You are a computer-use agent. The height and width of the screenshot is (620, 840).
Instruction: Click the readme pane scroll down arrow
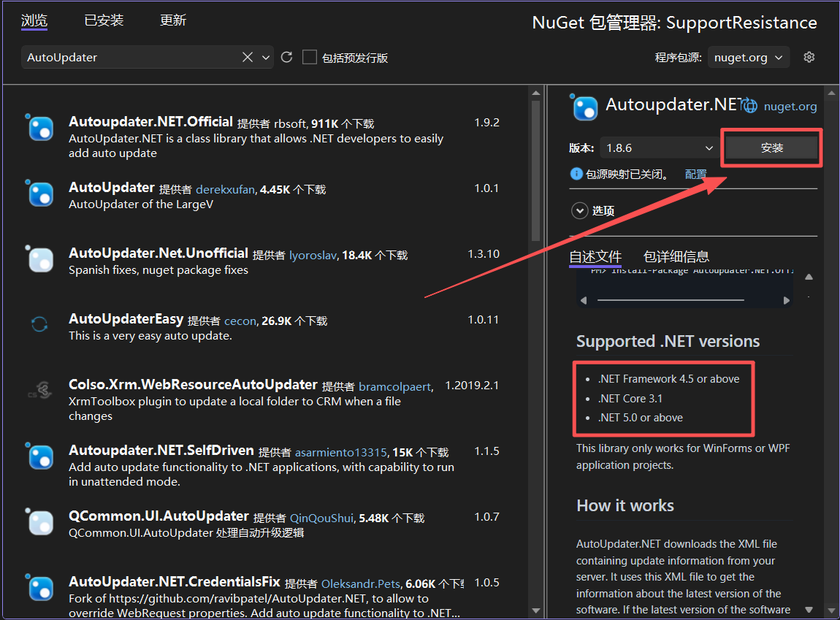(809, 610)
